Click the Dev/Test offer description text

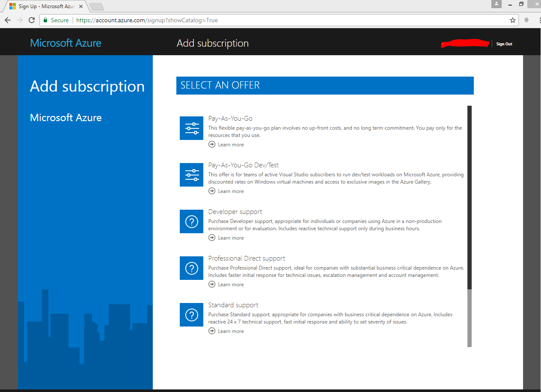coord(336,178)
